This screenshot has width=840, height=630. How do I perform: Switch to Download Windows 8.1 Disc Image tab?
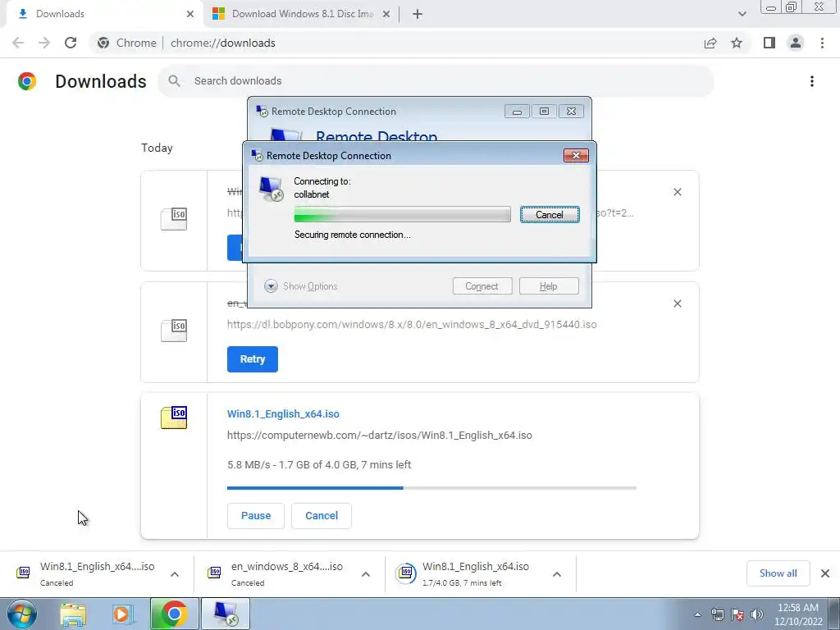(x=303, y=14)
